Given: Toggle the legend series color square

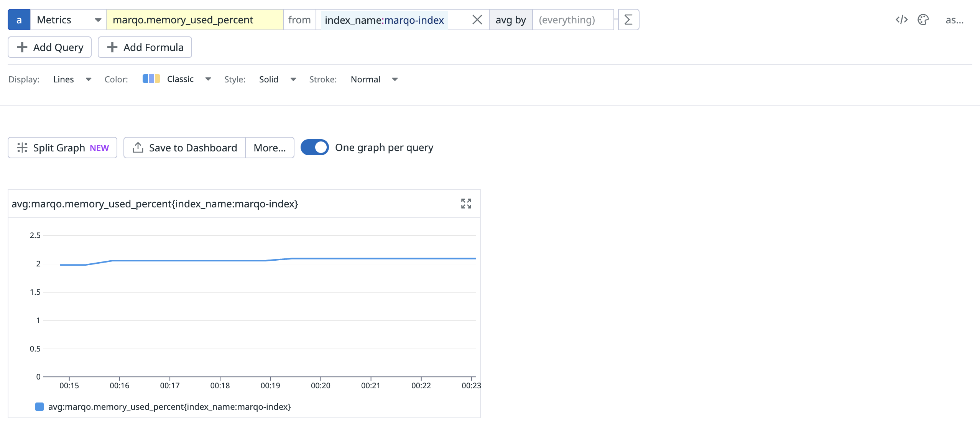Looking at the screenshot, I should pyautogui.click(x=39, y=407).
